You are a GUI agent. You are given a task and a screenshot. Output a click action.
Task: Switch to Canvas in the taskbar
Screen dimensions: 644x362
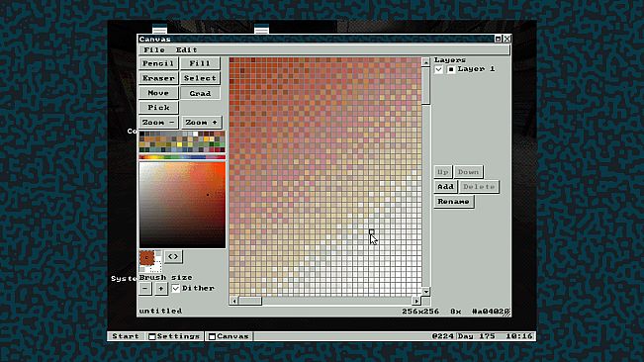[x=229, y=336]
